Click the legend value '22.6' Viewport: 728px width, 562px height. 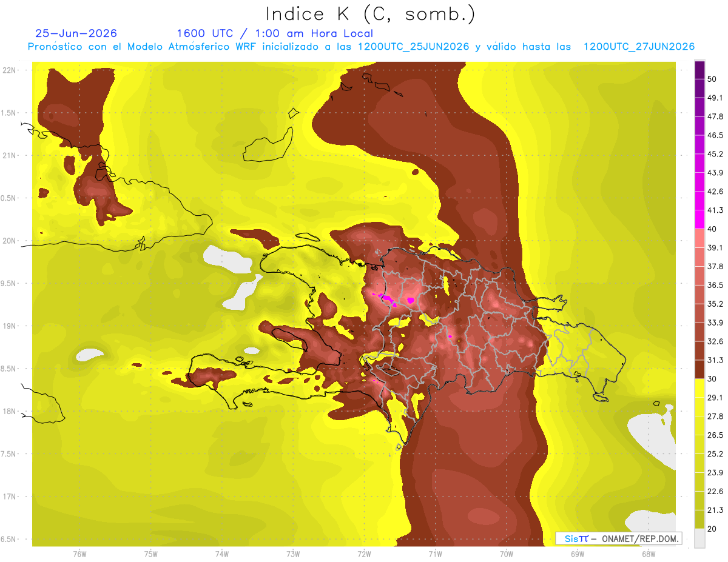point(715,491)
